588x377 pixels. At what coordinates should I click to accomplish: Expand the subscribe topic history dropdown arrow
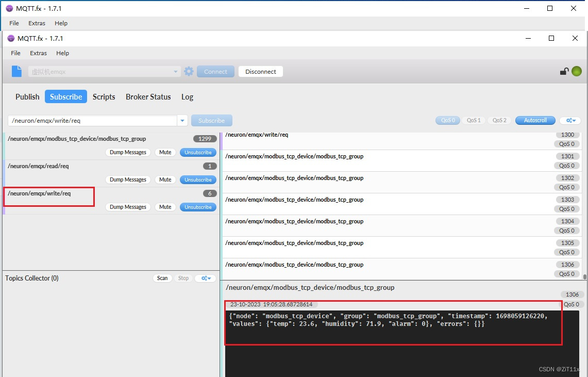click(x=182, y=120)
